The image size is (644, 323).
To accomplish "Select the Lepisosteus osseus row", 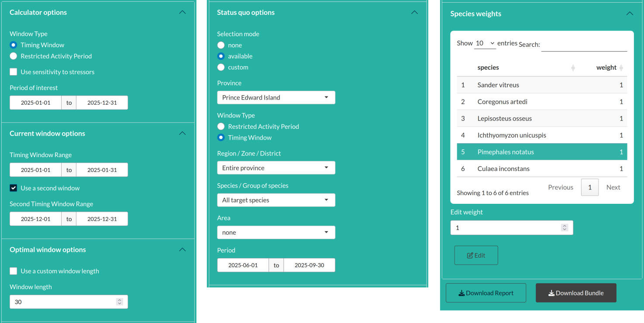I will click(542, 118).
